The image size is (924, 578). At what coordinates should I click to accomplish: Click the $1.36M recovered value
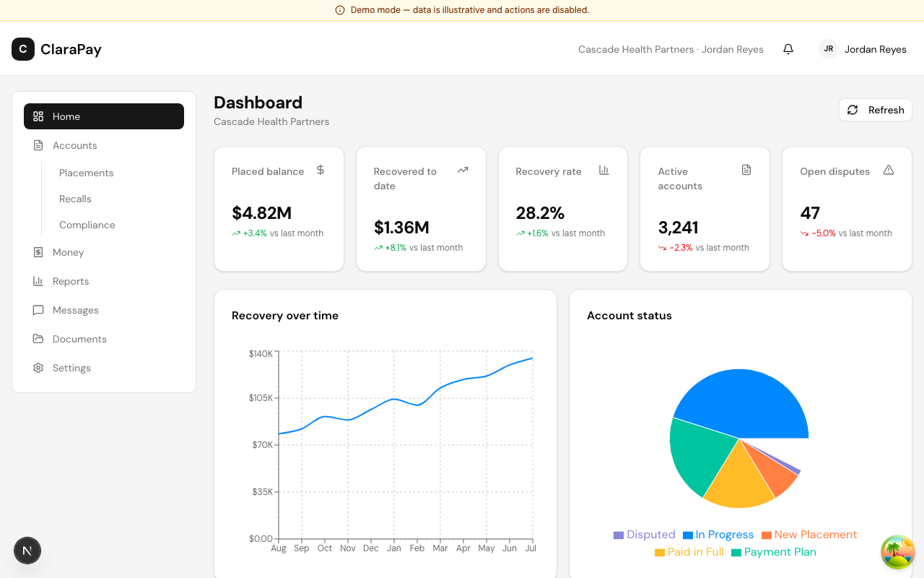tap(401, 228)
